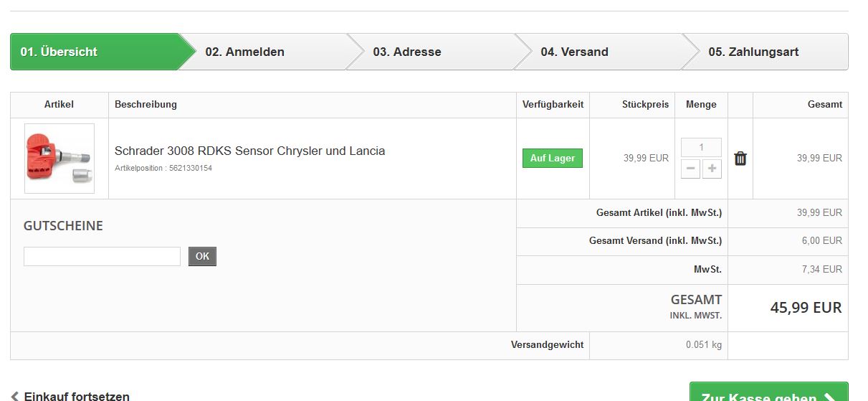The width and height of the screenshot is (868, 401).
Task: Open the Schrader 3008 RDKS Sensor link
Action: click(249, 151)
